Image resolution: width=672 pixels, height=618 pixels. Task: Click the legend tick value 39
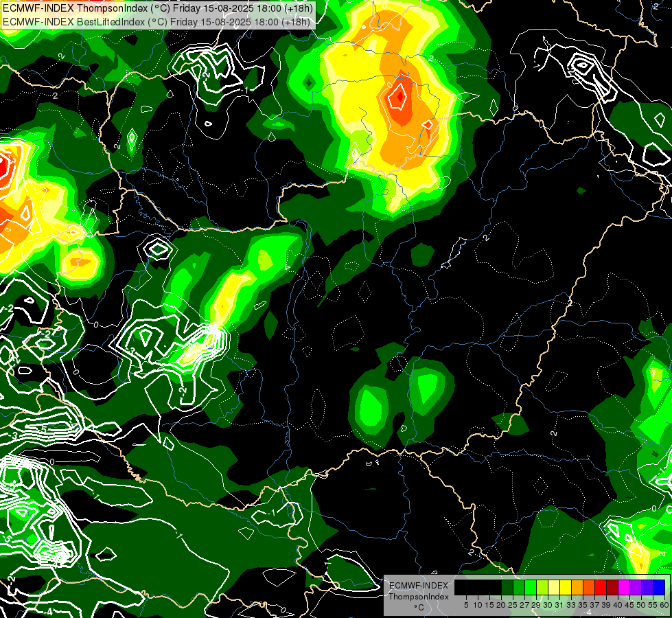(606, 605)
